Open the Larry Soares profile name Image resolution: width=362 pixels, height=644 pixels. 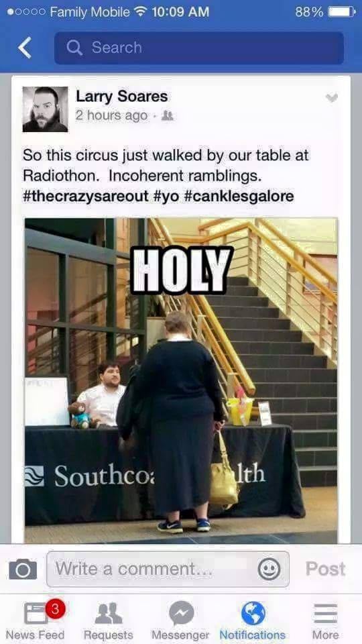pyautogui.click(x=122, y=97)
